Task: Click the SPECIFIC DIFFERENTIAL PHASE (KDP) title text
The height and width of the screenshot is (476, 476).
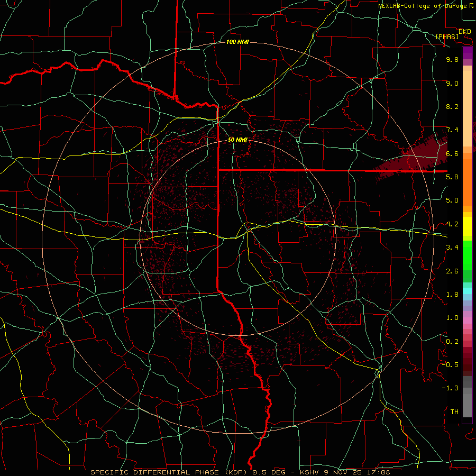Action: pyautogui.click(x=169, y=472)
